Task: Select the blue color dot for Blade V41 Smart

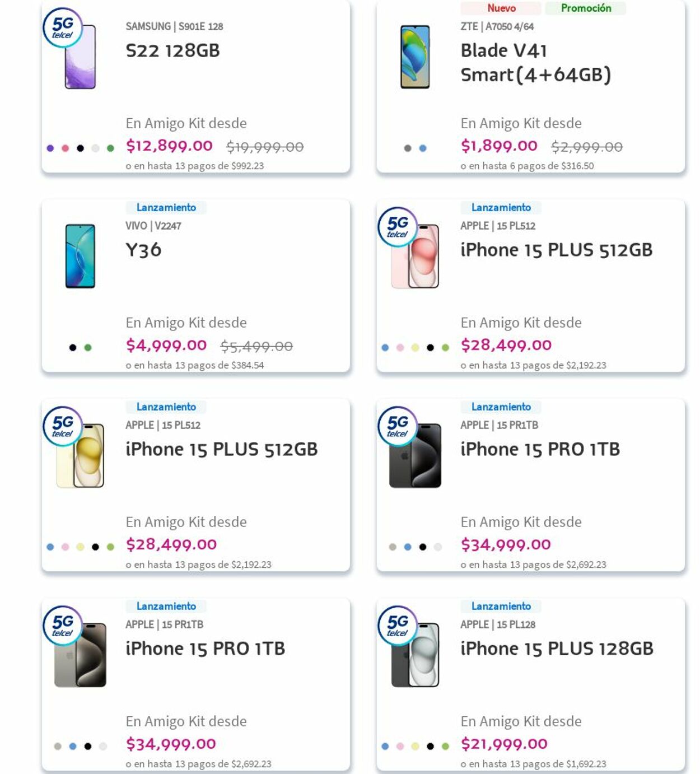Action: [423, 148]
